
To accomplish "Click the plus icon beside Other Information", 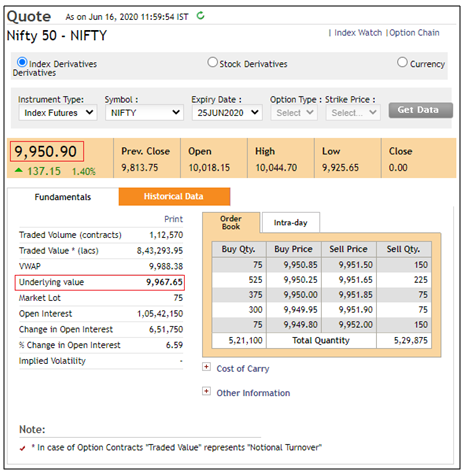I will click(x=207, y=391).
